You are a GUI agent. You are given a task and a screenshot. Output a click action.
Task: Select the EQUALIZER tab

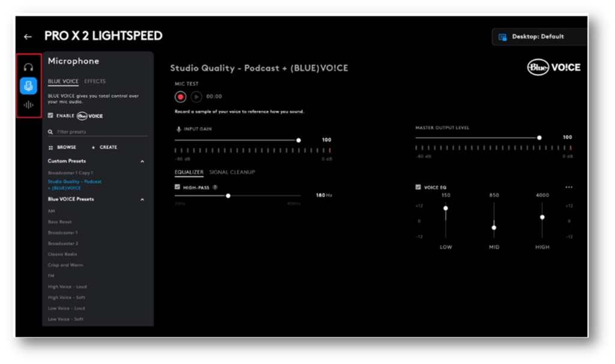pyautogui.click(x=189, y=172)
